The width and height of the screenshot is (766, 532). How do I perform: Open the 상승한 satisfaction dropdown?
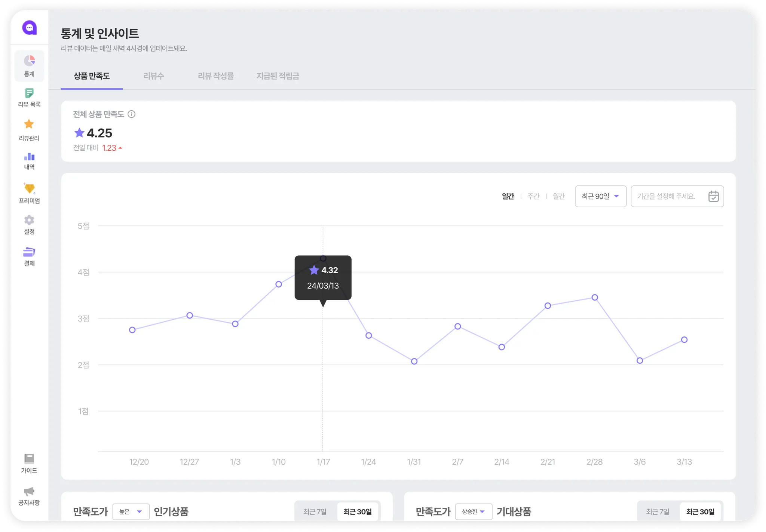coord(473,511)
